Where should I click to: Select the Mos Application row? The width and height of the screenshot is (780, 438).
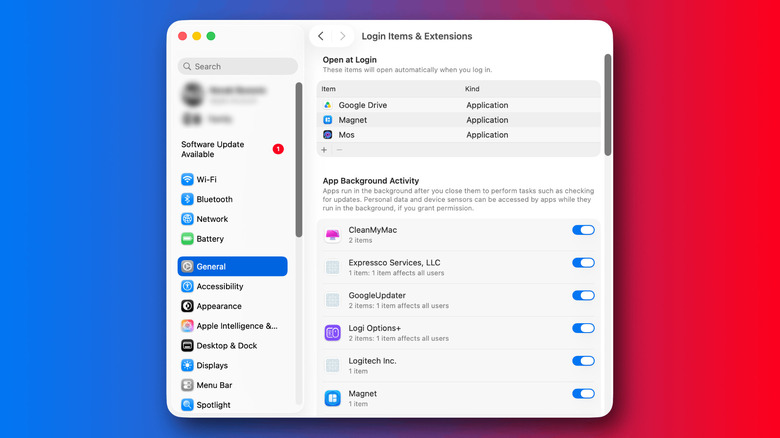pyautogui.click(x=458, y=135)
